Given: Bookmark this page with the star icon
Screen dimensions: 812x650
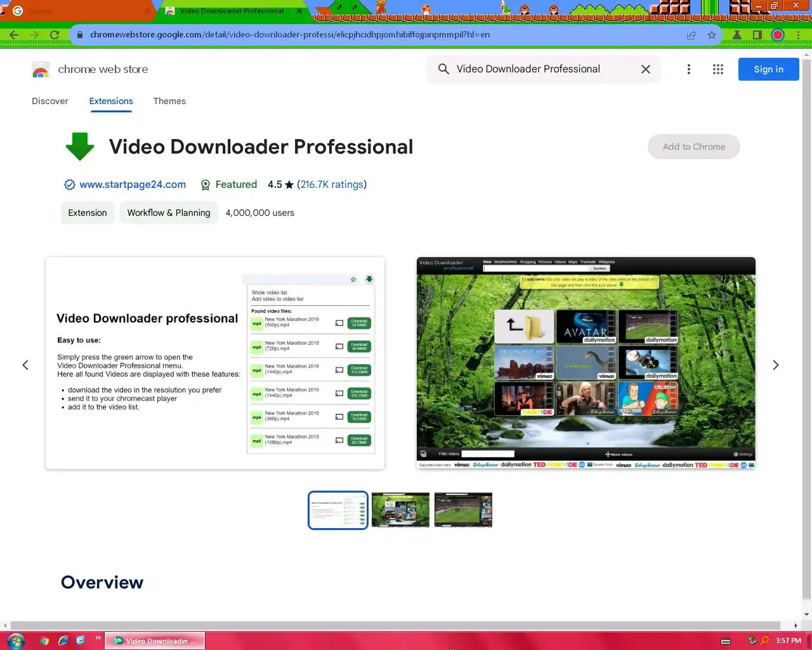Looking at the screenshot, I should (x=712, y=35).
